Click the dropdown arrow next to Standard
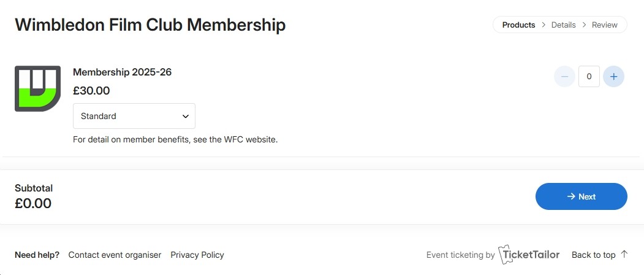644x275 pixels. tap(186, 116)
